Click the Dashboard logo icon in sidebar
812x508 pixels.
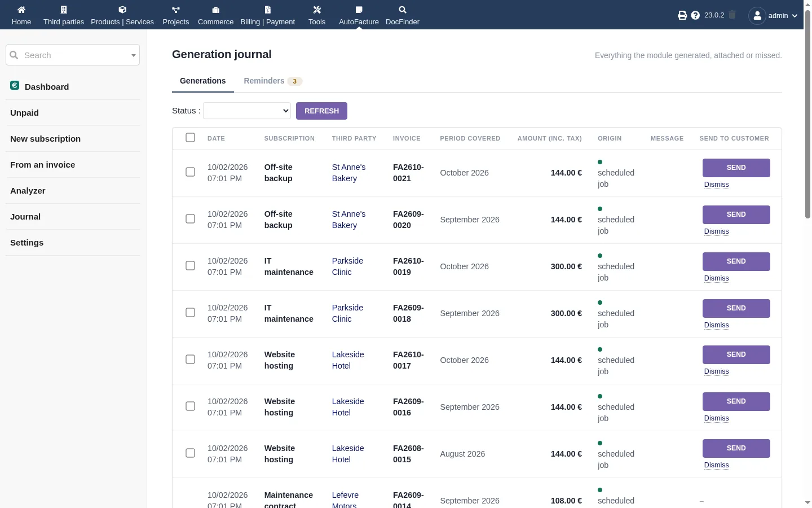pos(15,85)
